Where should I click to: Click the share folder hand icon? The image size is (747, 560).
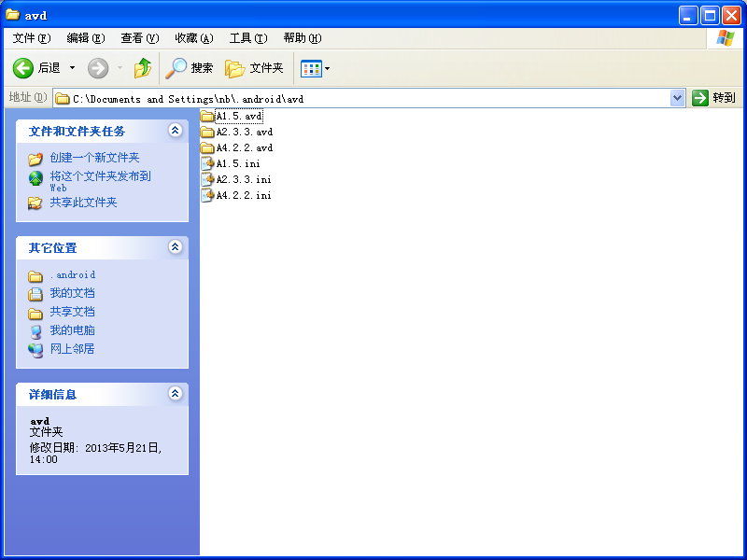[x=35, y=203]
